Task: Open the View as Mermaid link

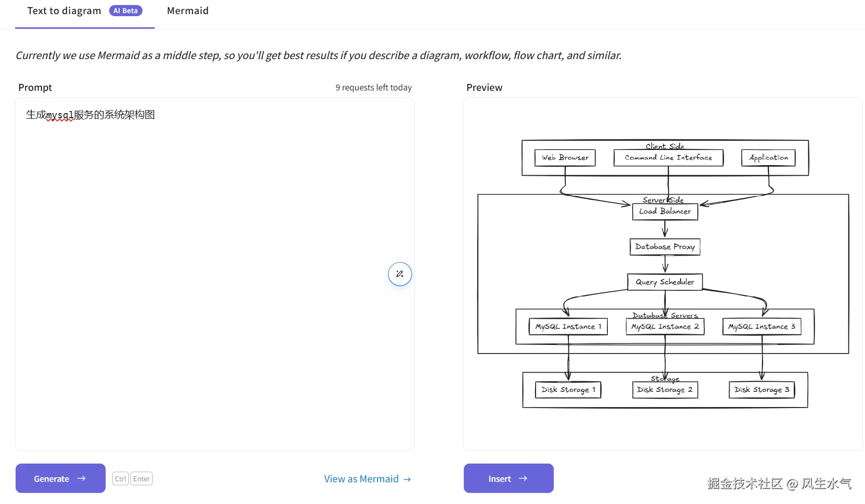Action: point(367,479)
